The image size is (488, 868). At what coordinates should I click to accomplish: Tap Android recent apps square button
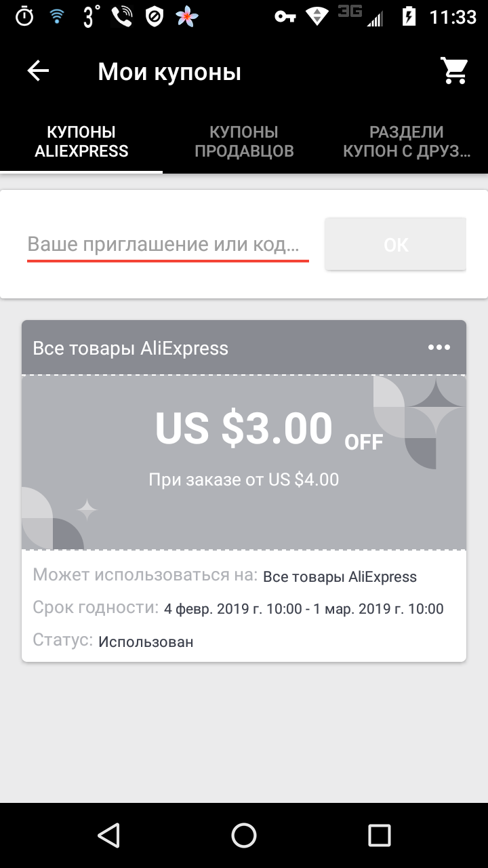tap(380, 835)
